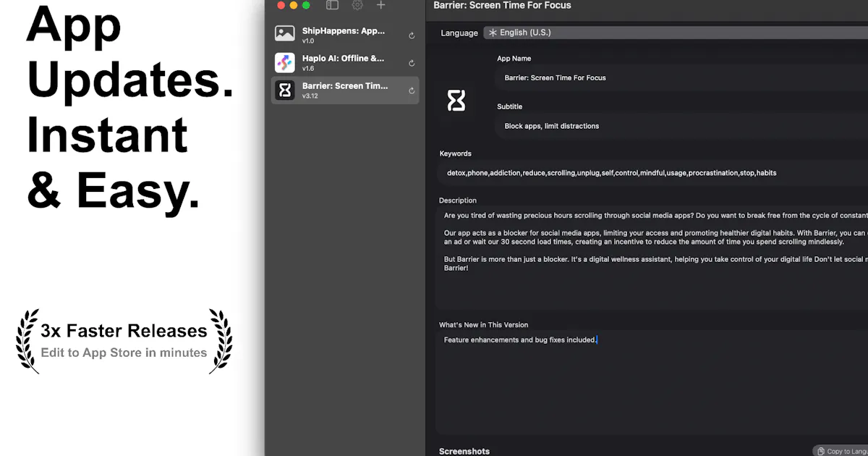868x456 pixels.
Task: Click the '3x Faster Releases' text
Action: point(124,331)
